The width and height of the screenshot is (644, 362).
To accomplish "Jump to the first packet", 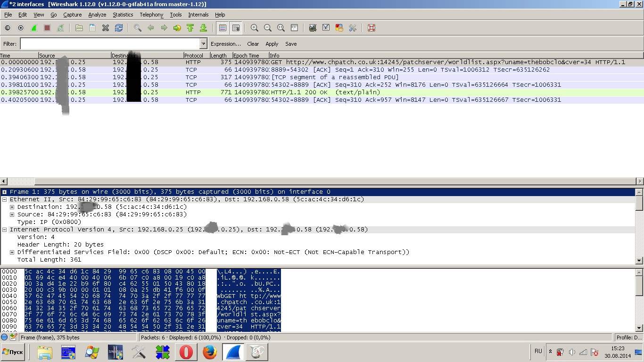I will (x=190, y=28).
